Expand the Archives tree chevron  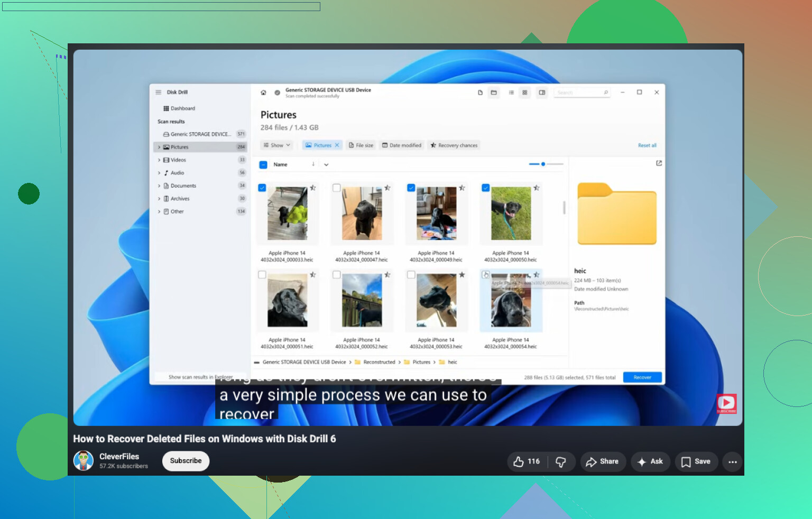pos(159,199)
